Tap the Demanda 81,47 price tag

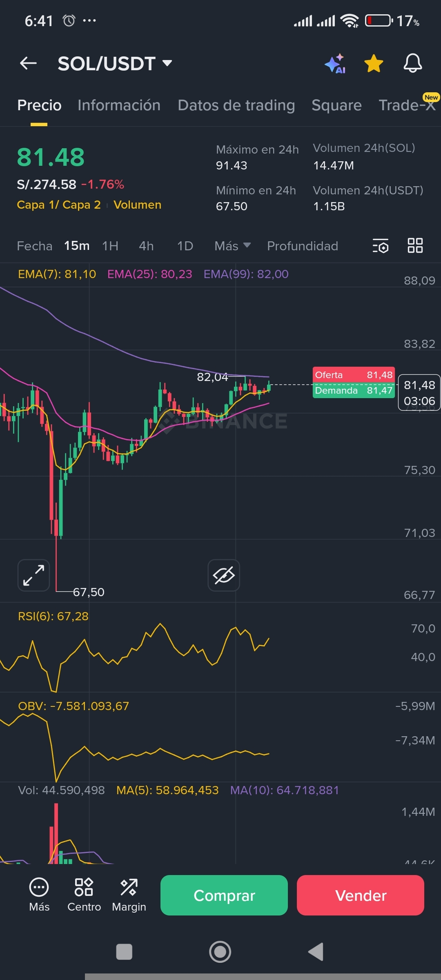tap(354, 390)
